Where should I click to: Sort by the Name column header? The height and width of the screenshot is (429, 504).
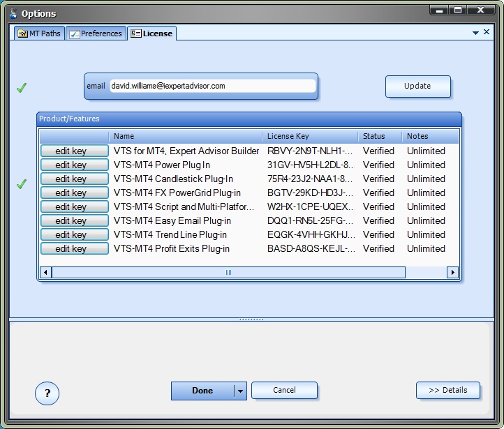point(186,136)
